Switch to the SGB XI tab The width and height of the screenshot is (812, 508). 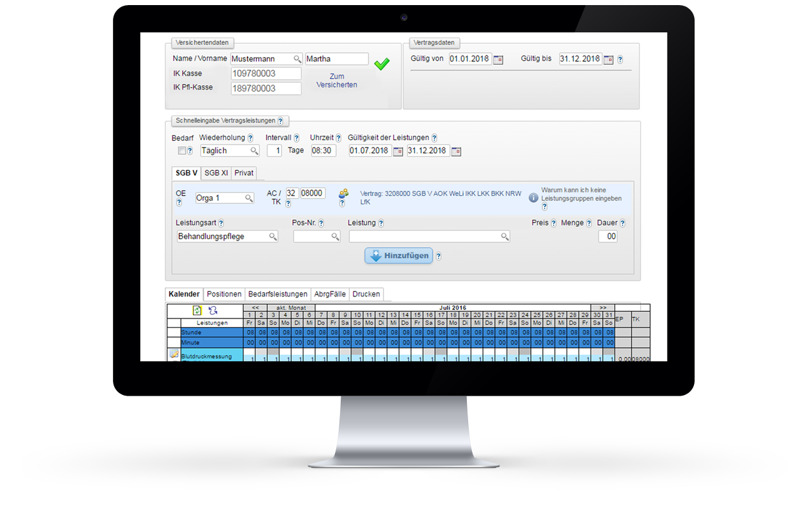tap(216, 173)
